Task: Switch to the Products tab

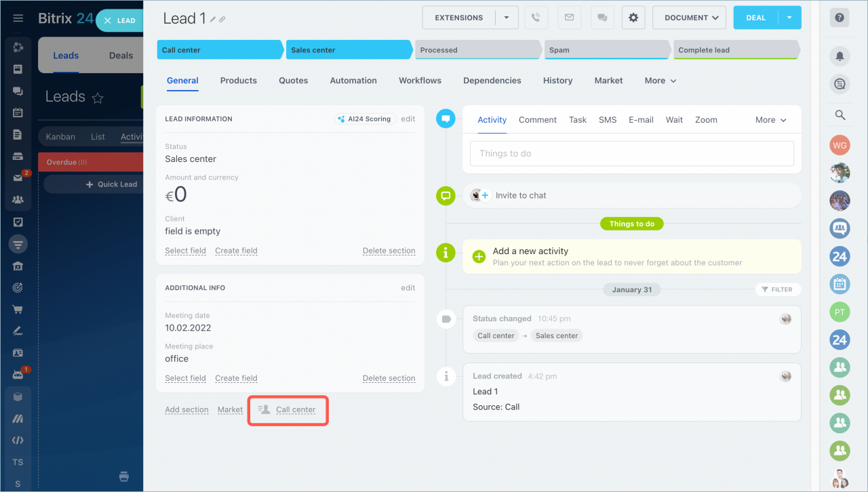Action: [x=239, y=81]
